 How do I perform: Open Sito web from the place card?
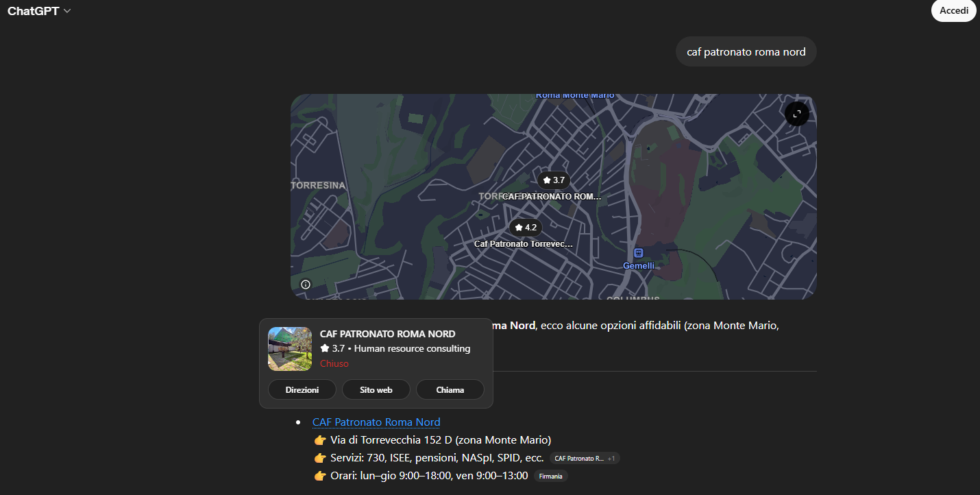[376, 389]
